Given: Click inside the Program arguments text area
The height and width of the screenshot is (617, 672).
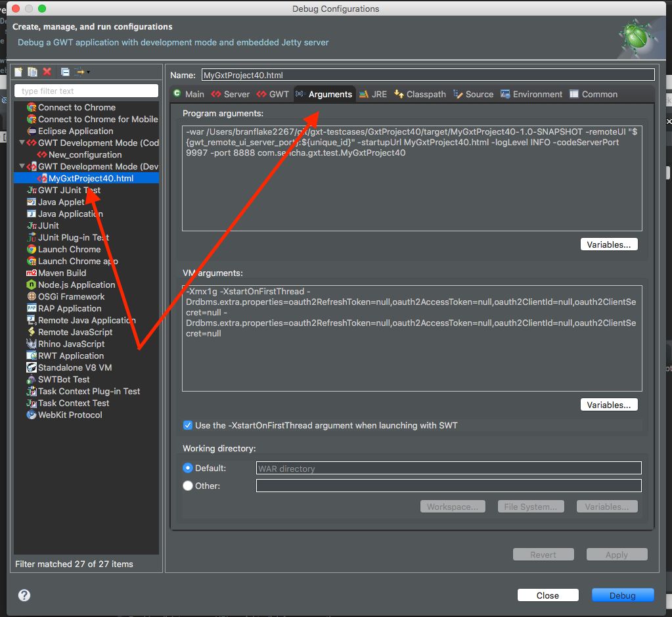Looking at the screenshot, I should pyautogui.click(x=412, y=178).
